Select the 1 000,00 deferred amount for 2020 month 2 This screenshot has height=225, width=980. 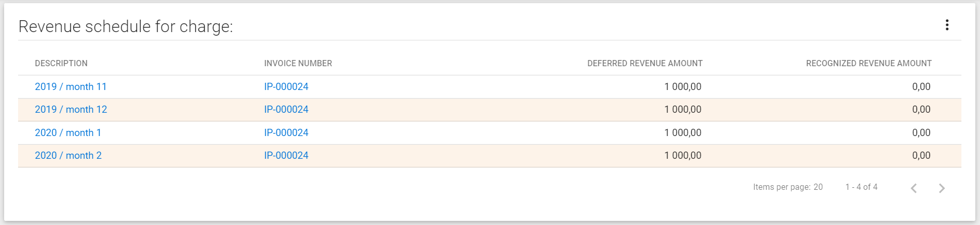pos(683,156)
